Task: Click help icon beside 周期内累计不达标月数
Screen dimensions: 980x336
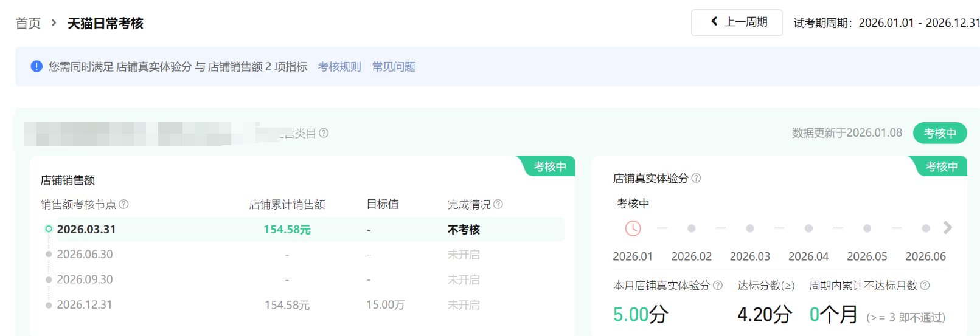Action: tap(925, 285)
